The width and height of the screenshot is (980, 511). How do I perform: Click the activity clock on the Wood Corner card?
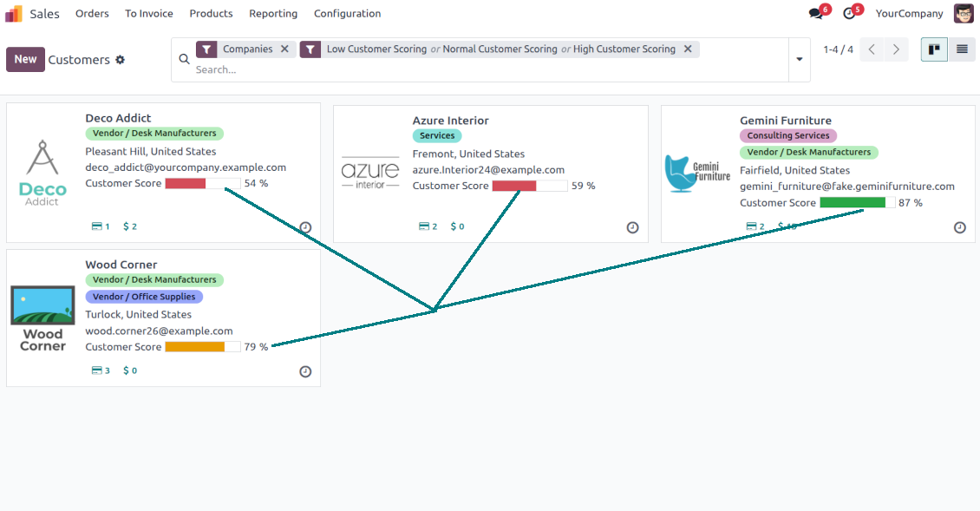[x=305, y=371]
